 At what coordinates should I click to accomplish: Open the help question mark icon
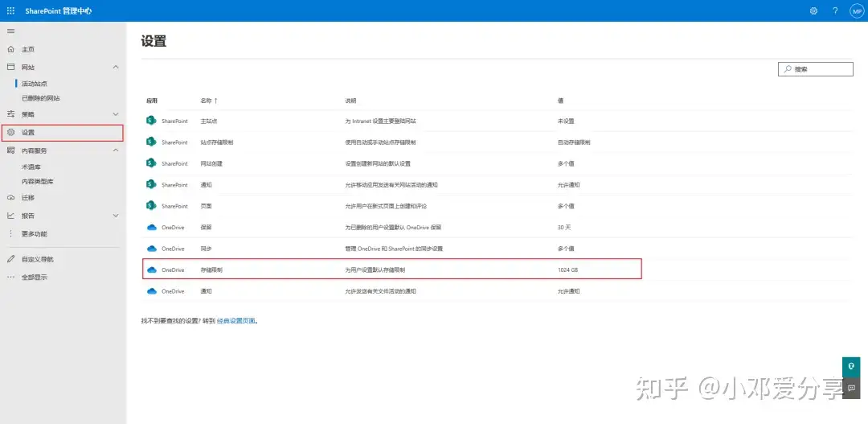point(835,10)
